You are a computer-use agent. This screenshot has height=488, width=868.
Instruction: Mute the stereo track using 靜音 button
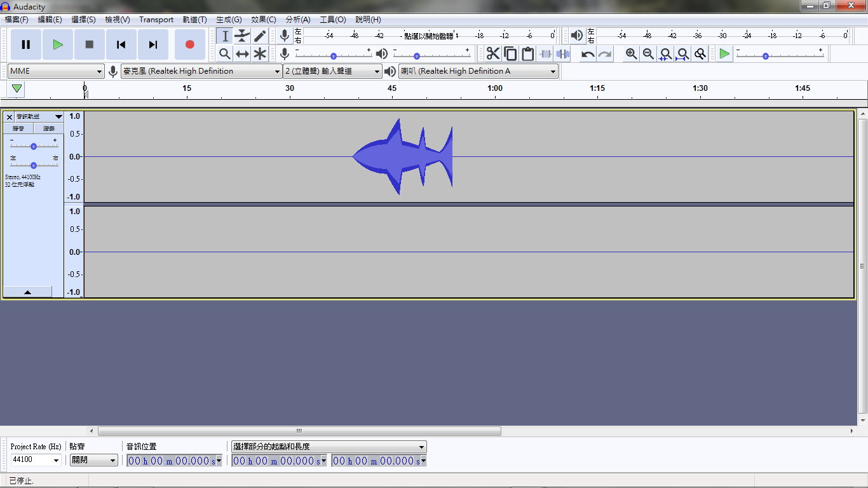(x=17, y=128)
